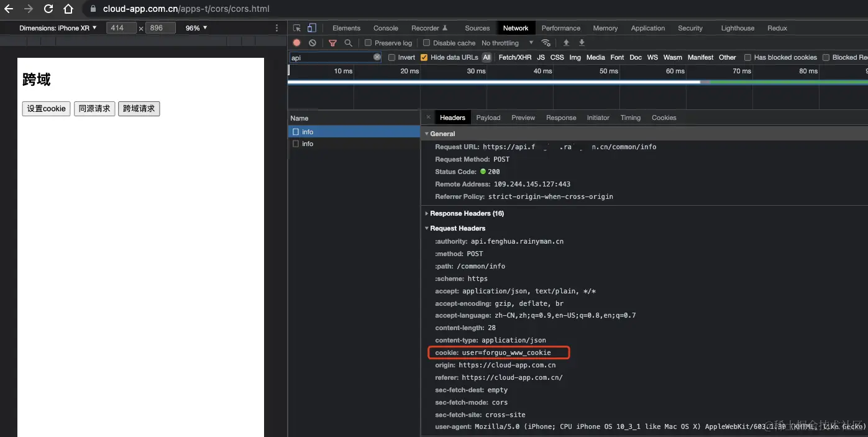Filter by CSS requests
The image size is (868, 437).
[x=557, y=57]
